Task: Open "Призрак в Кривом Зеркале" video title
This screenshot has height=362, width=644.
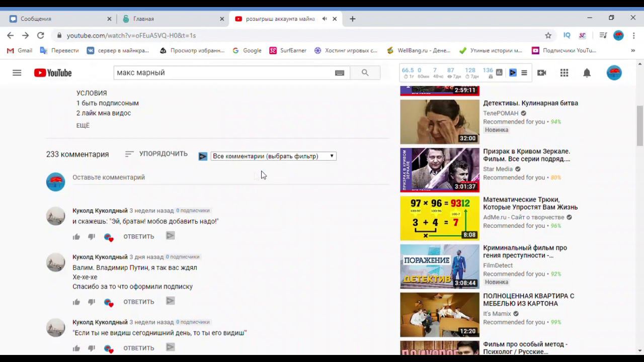Action: pyautogui.click(x=527, y=155)
